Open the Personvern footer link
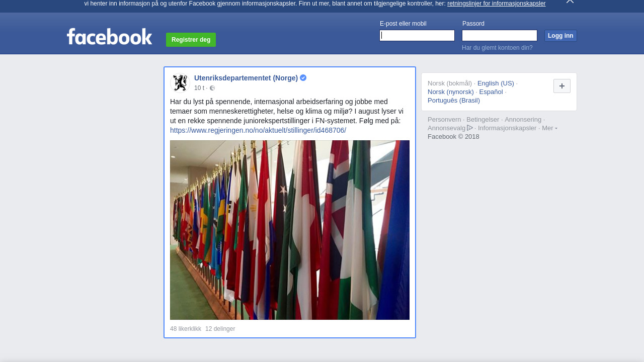This screenshot has height=362, width=644. 444,120
